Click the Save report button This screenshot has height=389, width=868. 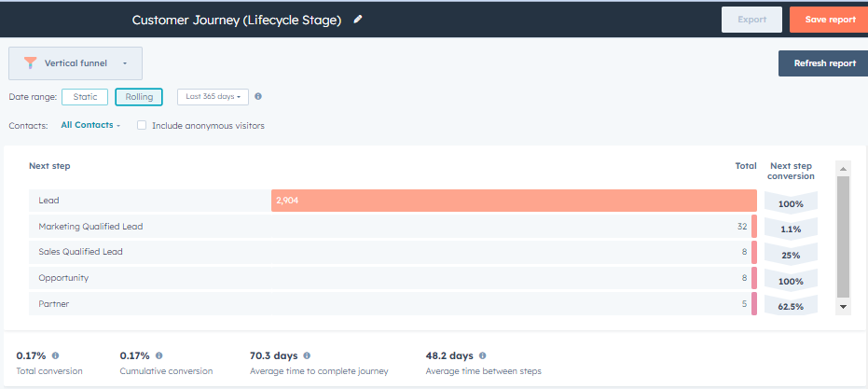click(x=828, y=20)
